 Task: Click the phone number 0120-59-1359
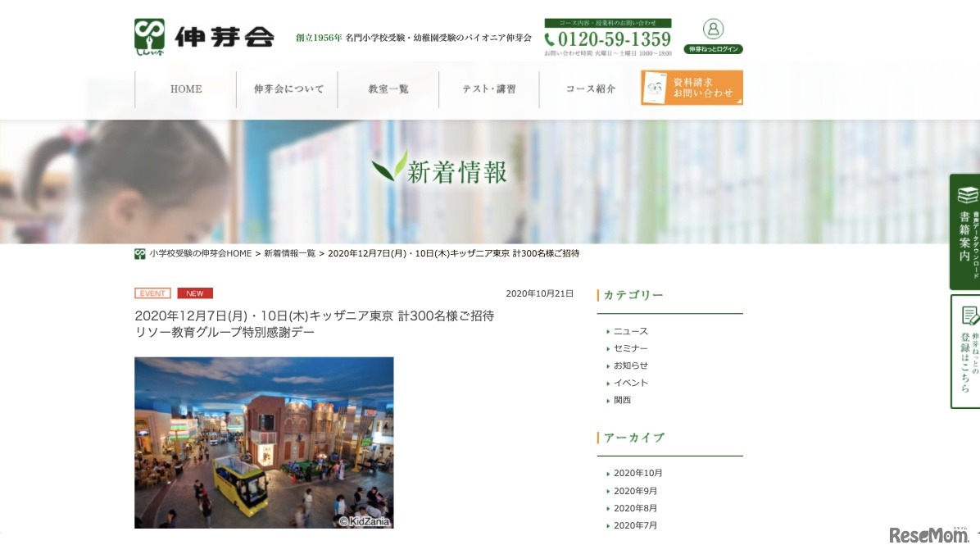(x=608, y=39)
